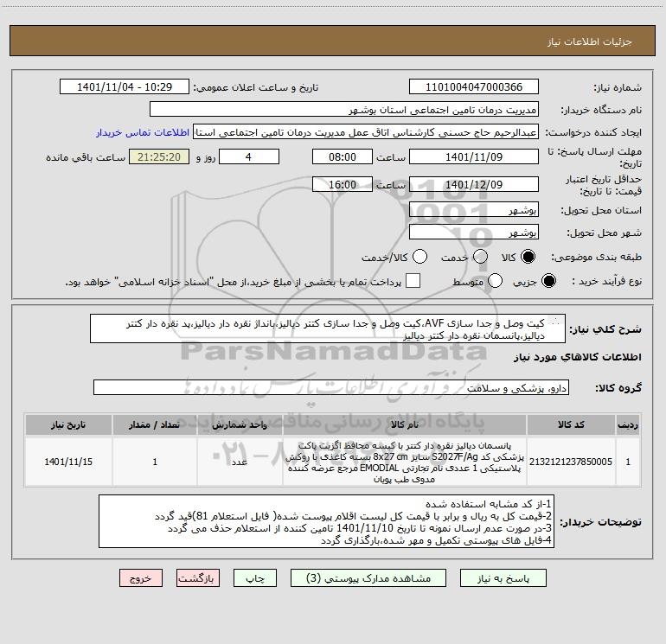Click the 'ساعت باقی مانده' label
666x644 pixels.
coord(86,157)
